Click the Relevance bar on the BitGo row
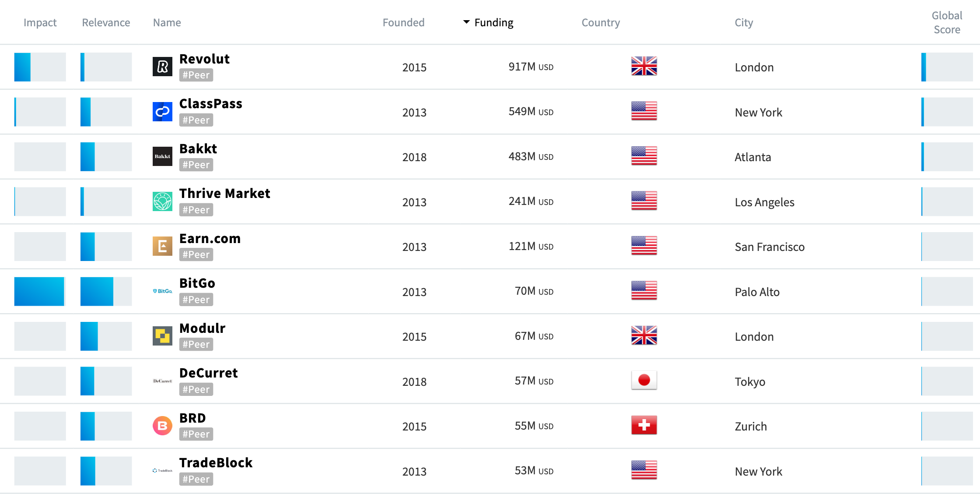This screenshot has height=494, width=980. [x=105, y=291]
